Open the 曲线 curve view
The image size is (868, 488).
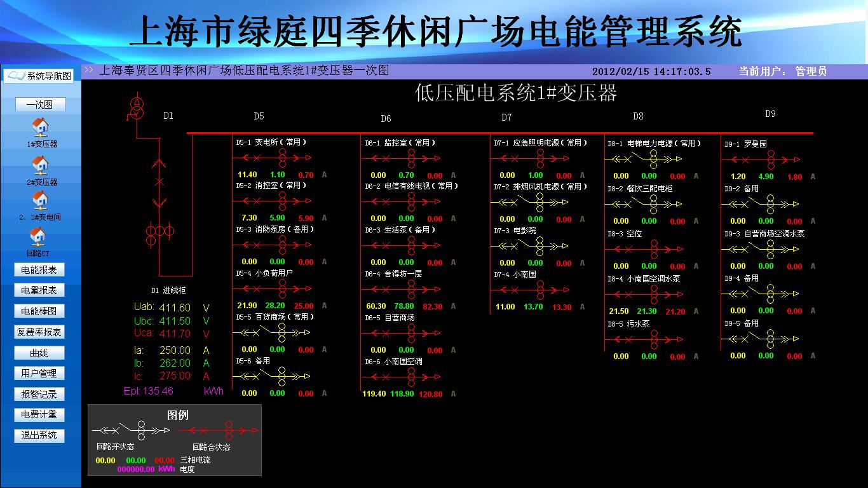pos(39,353)
